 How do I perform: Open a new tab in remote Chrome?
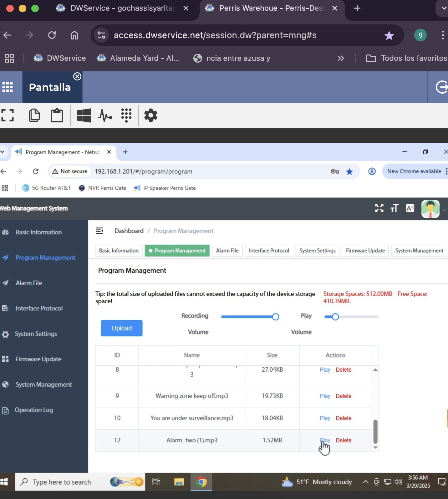pyautogui.click(x=125, y=152)
